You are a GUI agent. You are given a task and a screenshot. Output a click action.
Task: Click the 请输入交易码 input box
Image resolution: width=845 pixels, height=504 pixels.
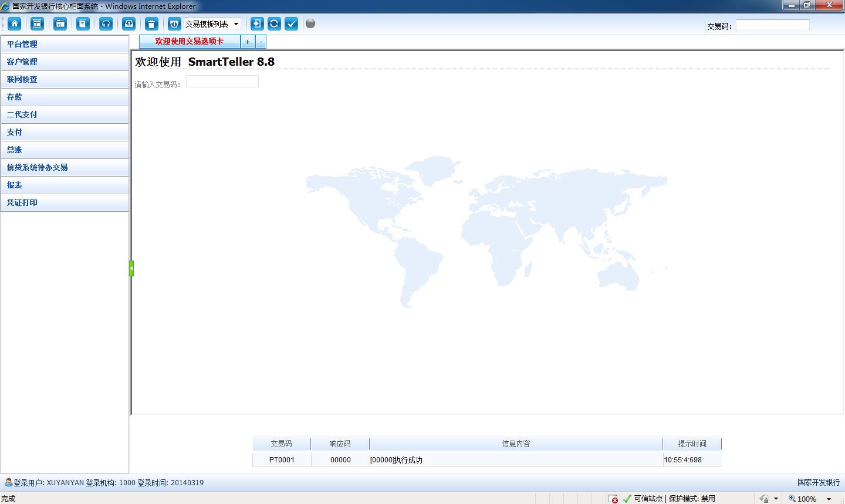(222, 82)
